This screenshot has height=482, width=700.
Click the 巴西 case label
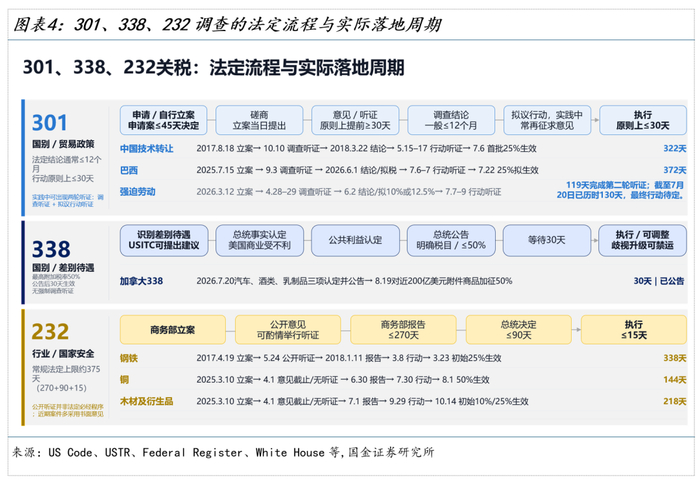coord(129,170)
